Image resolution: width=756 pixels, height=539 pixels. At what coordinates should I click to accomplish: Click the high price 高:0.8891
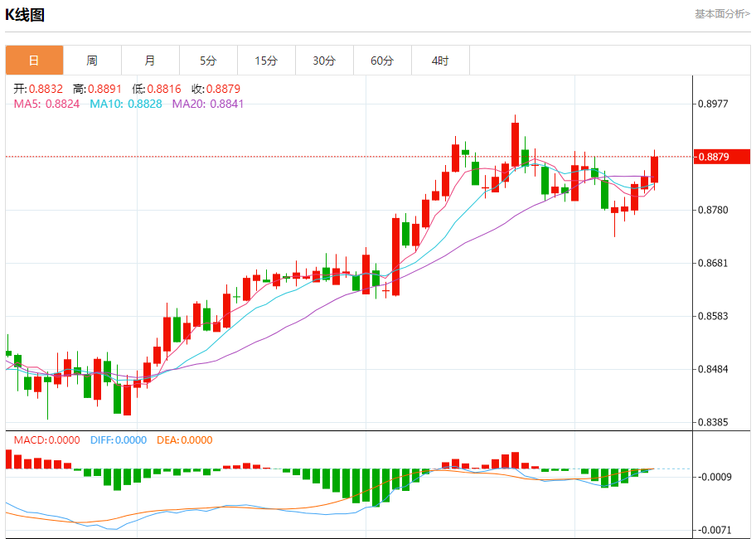point(97,89)
